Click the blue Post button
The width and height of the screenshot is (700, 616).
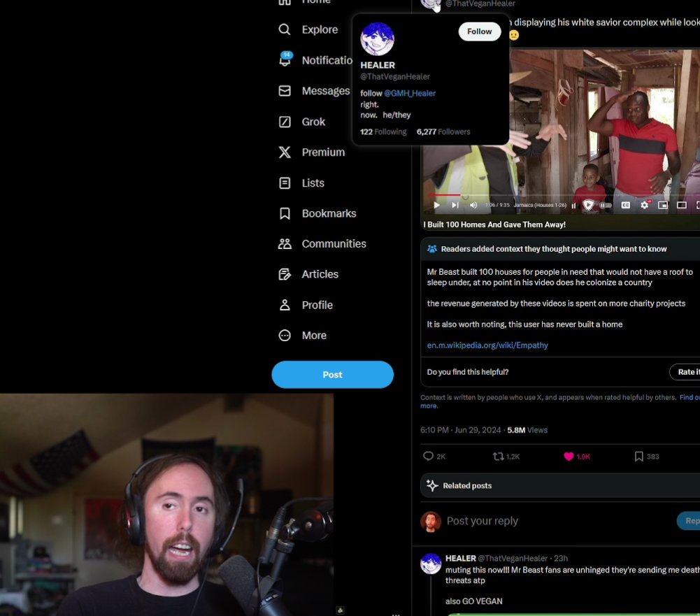point(332,375)
